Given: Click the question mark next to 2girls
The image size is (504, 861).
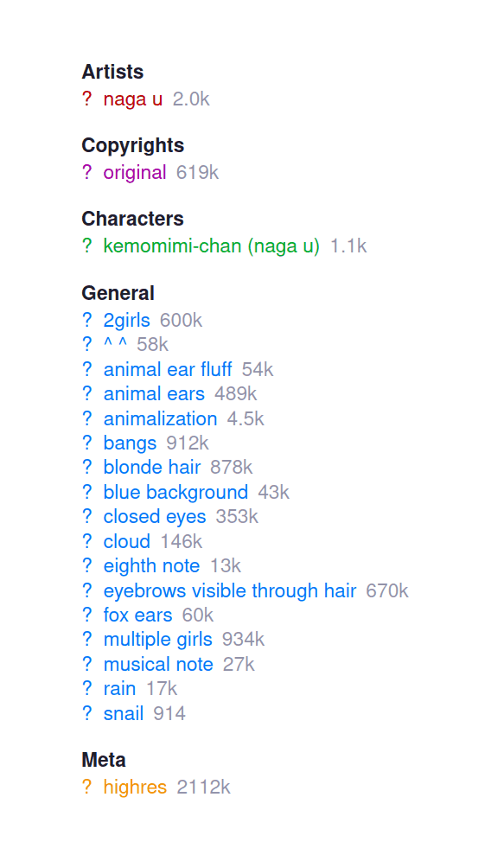Looking at the screenshot, I should [86, 320].
